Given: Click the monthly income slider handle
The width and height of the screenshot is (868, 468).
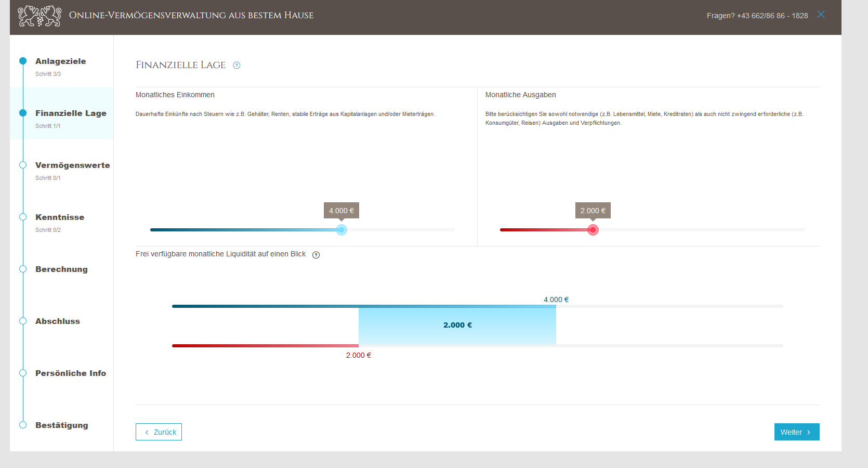Looking at the screenshot, I should (x=341, y=230).
